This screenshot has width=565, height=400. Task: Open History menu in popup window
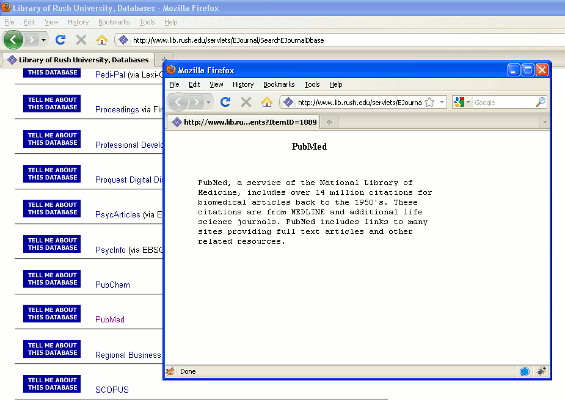coord(243,85)
